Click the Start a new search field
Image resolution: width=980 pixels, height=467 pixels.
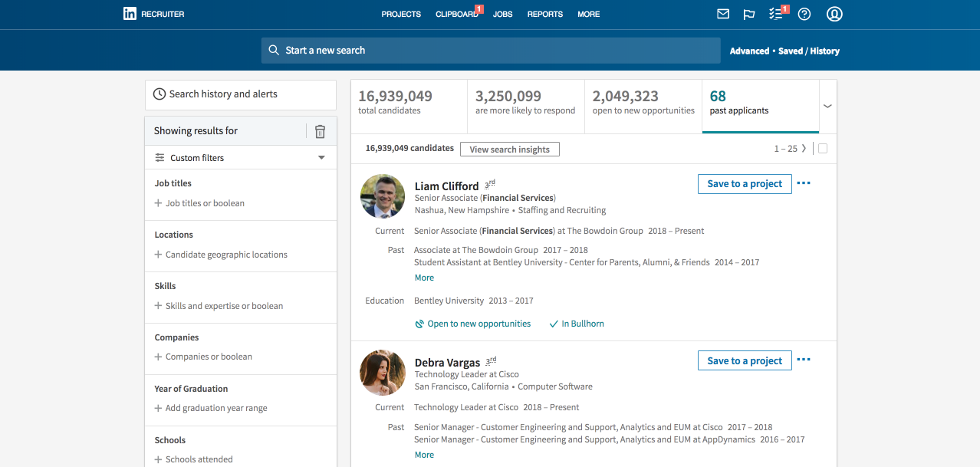click(491, 51)
